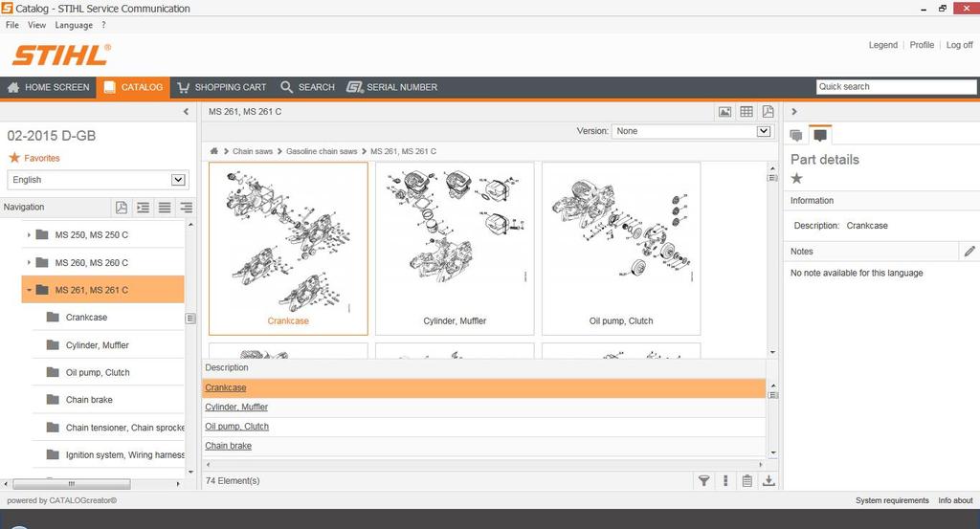Viewport: 980px width, 529px height.
Task: Click the STIHL logo
Action: point(61,55)
